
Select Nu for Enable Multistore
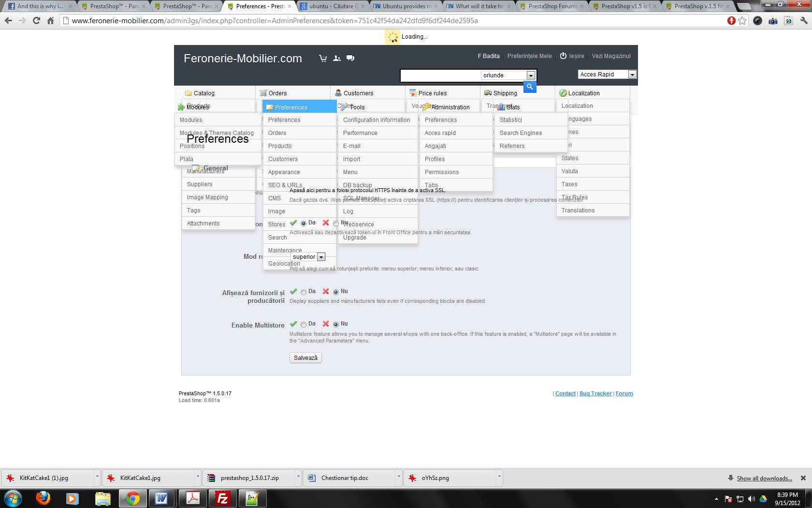[336, 325]
